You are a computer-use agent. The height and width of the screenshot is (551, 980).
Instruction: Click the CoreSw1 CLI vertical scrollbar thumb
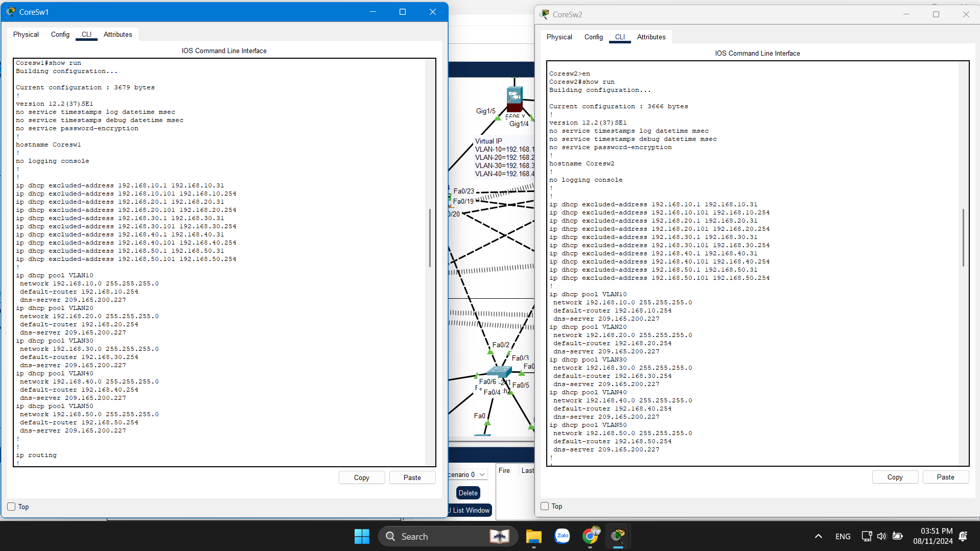coord(430,238)
